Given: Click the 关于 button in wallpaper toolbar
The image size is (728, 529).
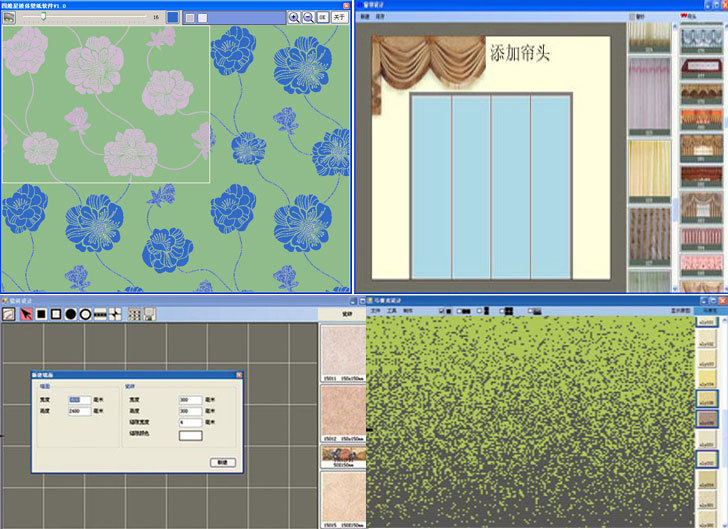Looking at the screenshot, I should (339, 17).
